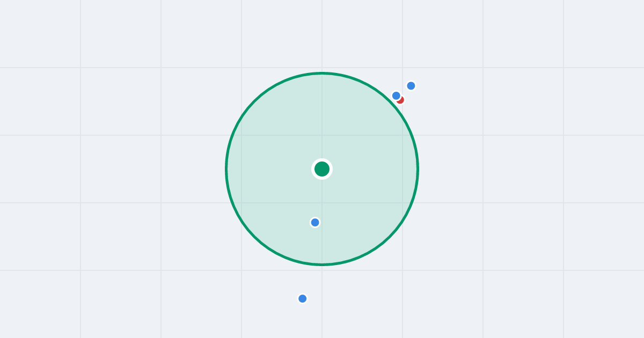Click the red dot on the circle's edge
Viewport: 644px width, 338px height.
tap(400, 99)
